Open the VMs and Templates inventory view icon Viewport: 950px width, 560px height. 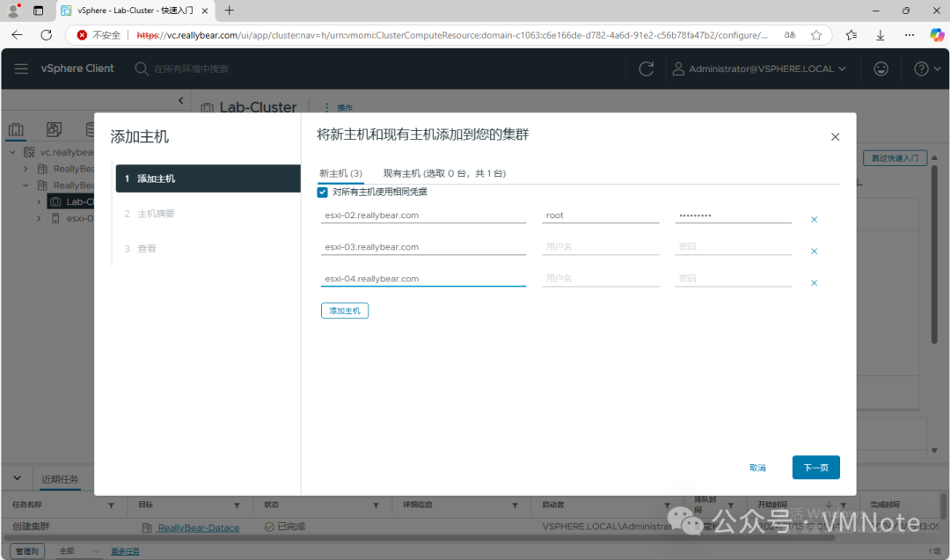(54, 129)
